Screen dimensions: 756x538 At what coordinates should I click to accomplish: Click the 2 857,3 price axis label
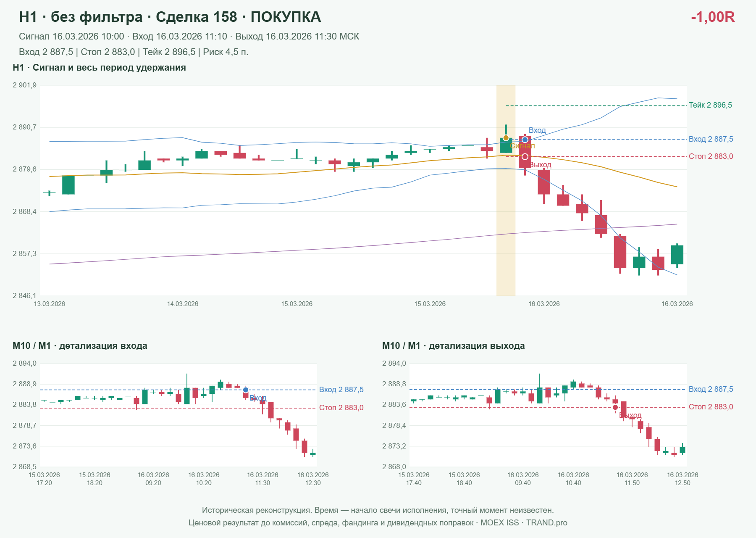click(24, 253)
